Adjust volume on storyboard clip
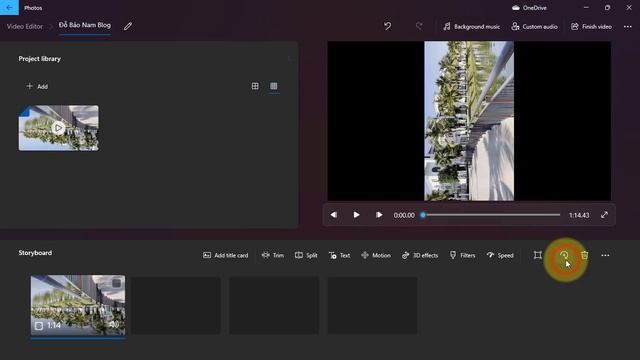This screenshot has height=360, width=640. [x=114, y=324]
